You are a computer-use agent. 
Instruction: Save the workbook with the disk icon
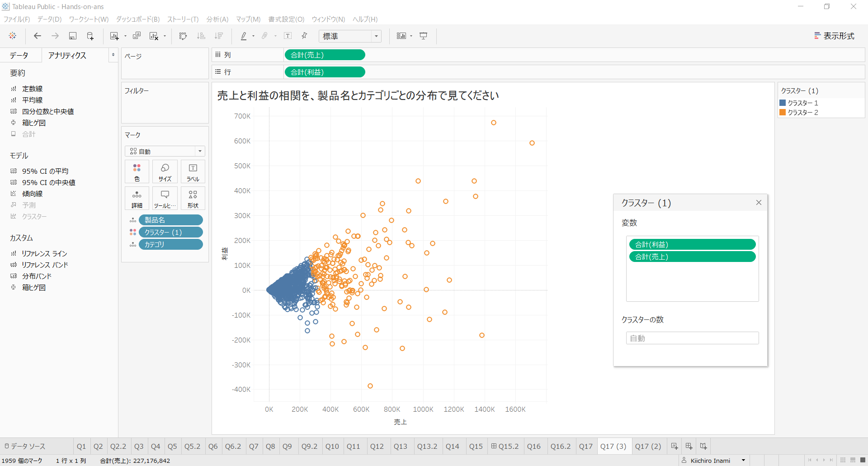click(72, 36)
